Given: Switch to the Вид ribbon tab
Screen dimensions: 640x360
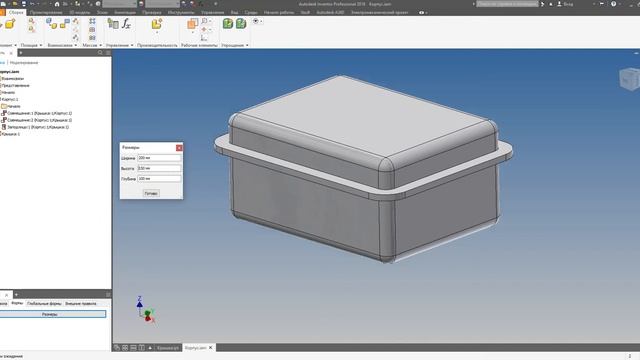Looking at the screenshot, I should click(234, 13).
